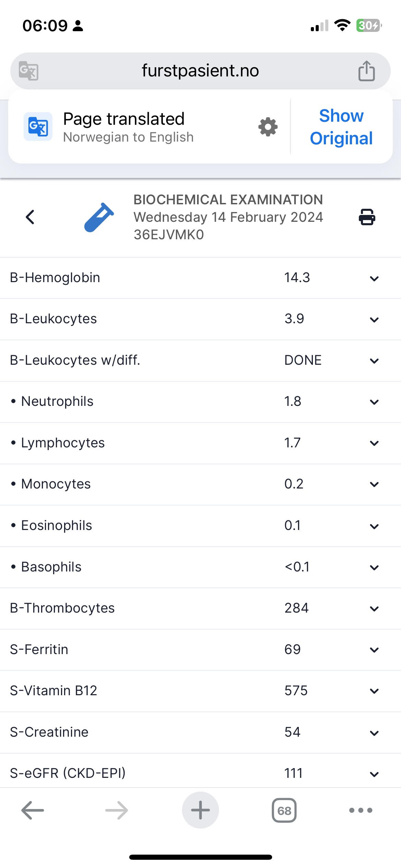The height and width of the screenshot is (868, 401).
Task: Open a new tab with plus button
Action: [200, 810]
